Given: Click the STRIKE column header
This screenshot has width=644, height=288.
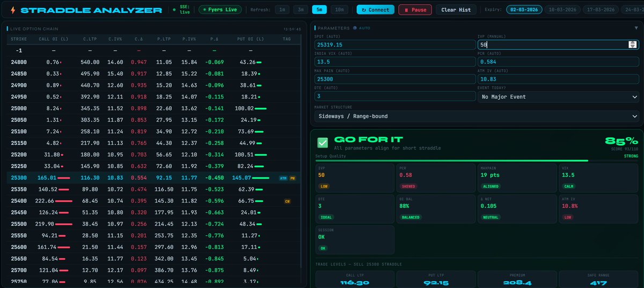Looking at the screenshot, I should click(x=18, y=39).
